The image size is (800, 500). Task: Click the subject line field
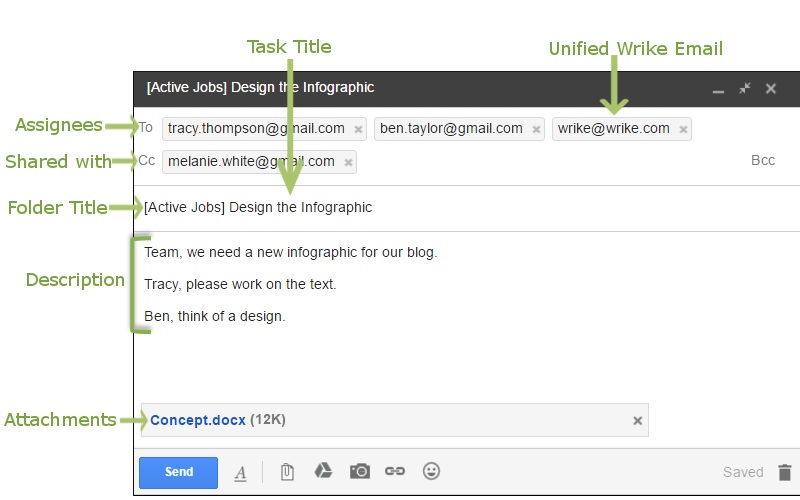(x=467, y=208)
